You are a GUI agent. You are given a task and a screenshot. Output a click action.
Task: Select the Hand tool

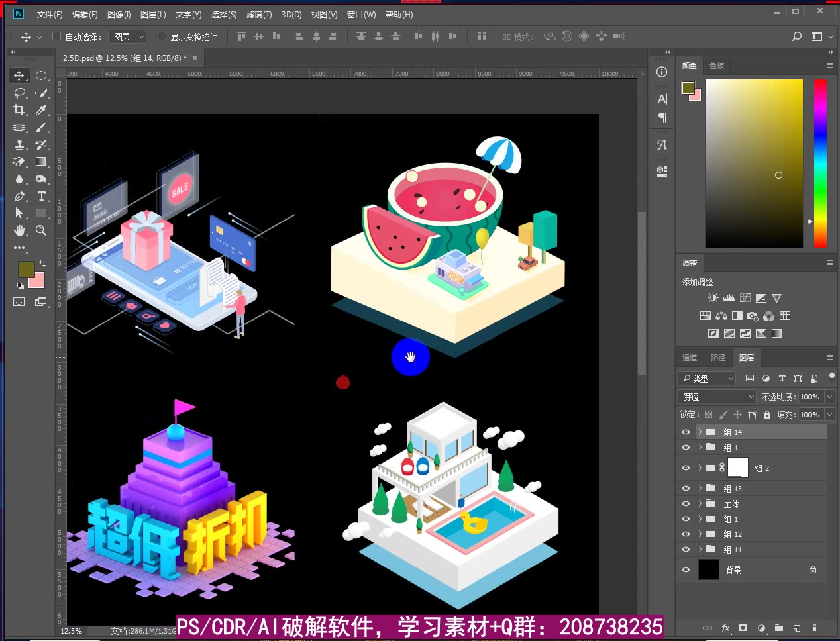[19, 230]
